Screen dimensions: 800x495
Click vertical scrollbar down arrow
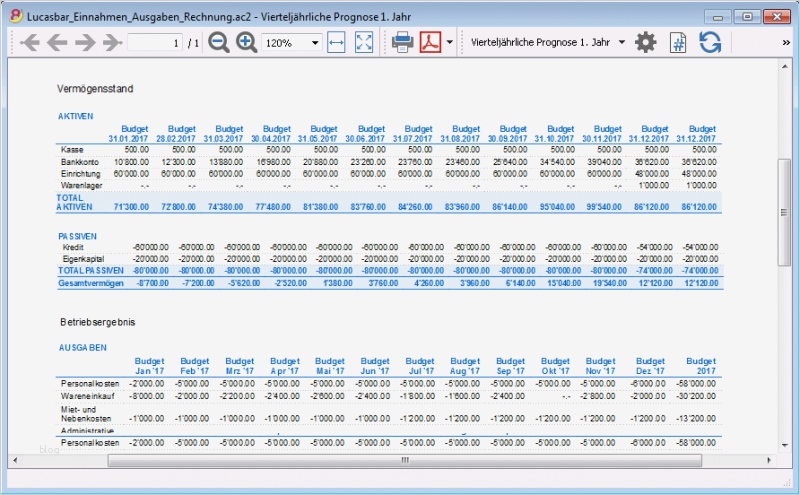pyautogui.click(x=785, y=445)
